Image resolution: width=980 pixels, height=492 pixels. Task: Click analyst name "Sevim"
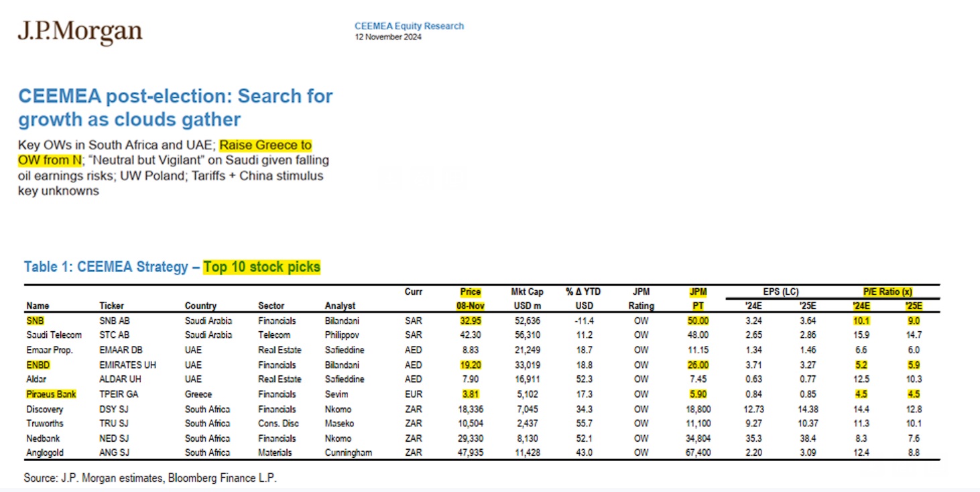pyautogui.click(x=336, y=394)
